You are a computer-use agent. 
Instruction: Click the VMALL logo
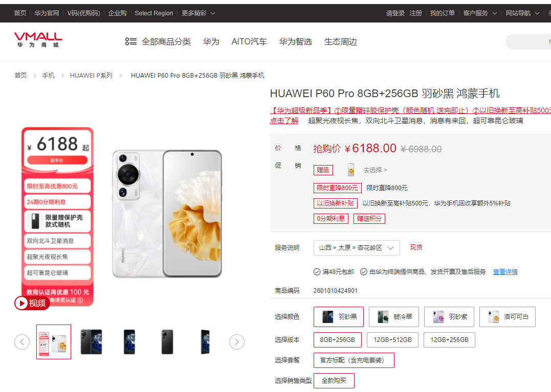[x=38, y=39]
